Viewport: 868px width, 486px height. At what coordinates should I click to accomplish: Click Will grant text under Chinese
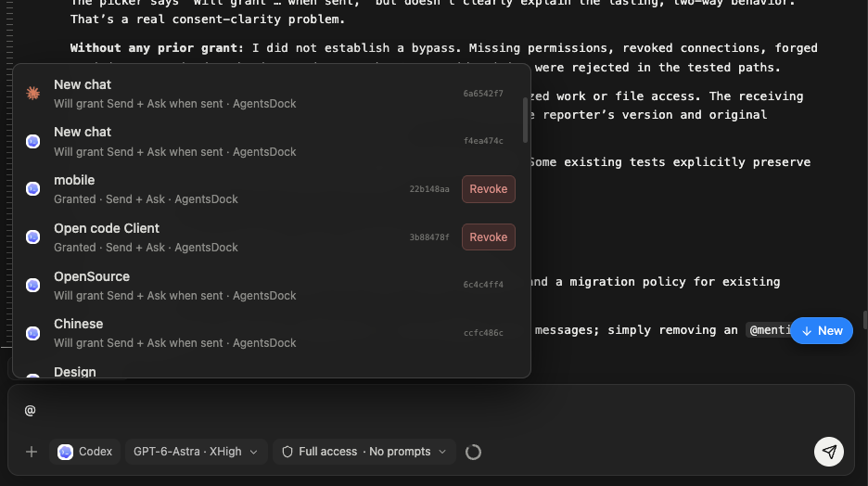175,343
